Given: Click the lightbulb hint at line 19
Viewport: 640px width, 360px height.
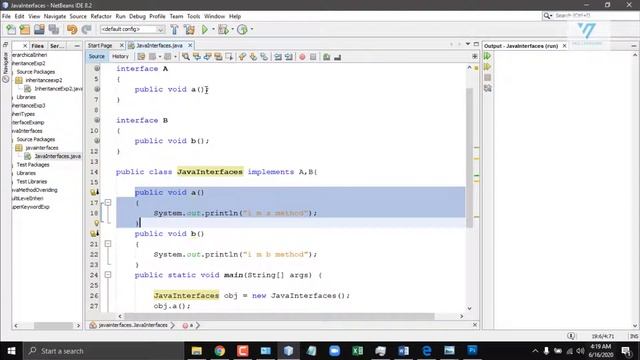Looking at the screenshot, I should click(x=97, y=223).
